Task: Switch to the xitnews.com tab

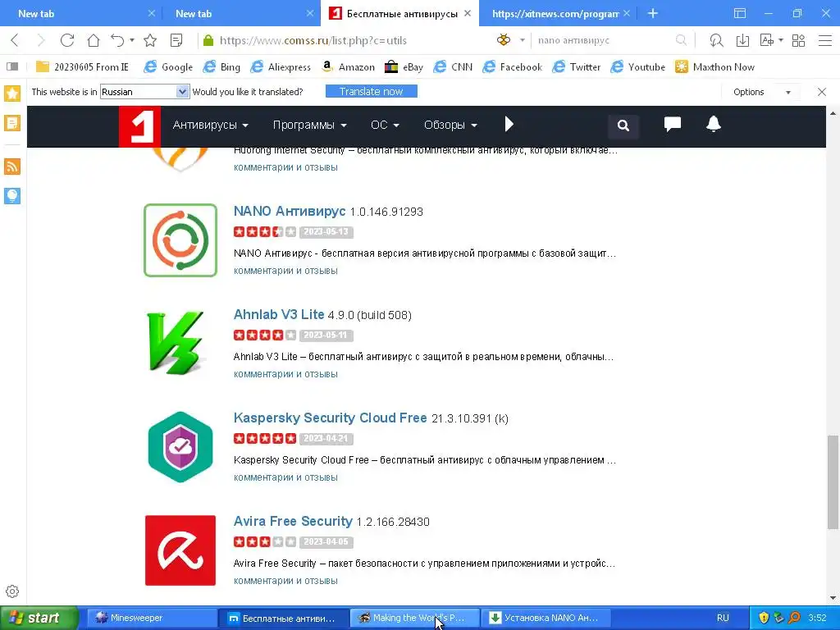Action: pyautogui.click(x=555, y=13)
